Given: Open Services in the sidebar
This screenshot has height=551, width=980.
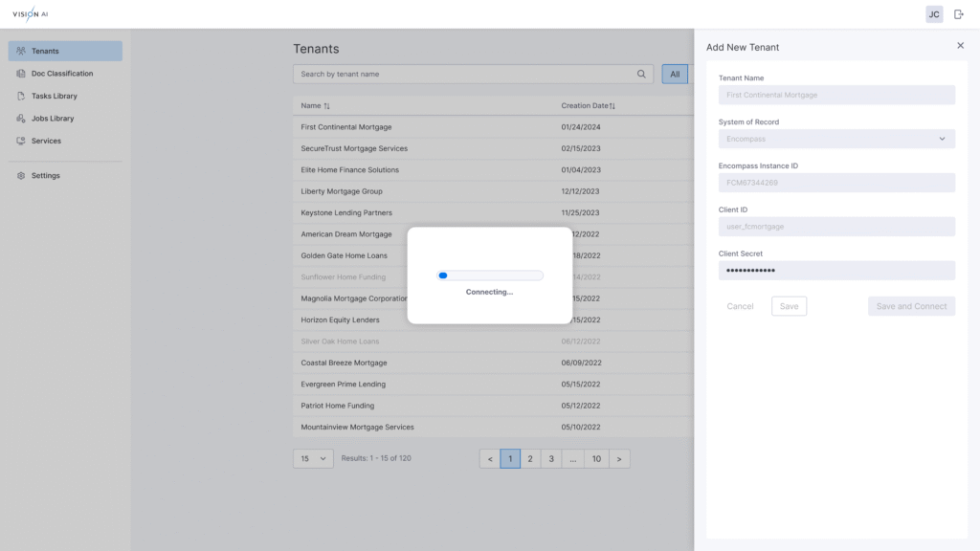Looking at the screenshot, I should click(46, 141).
